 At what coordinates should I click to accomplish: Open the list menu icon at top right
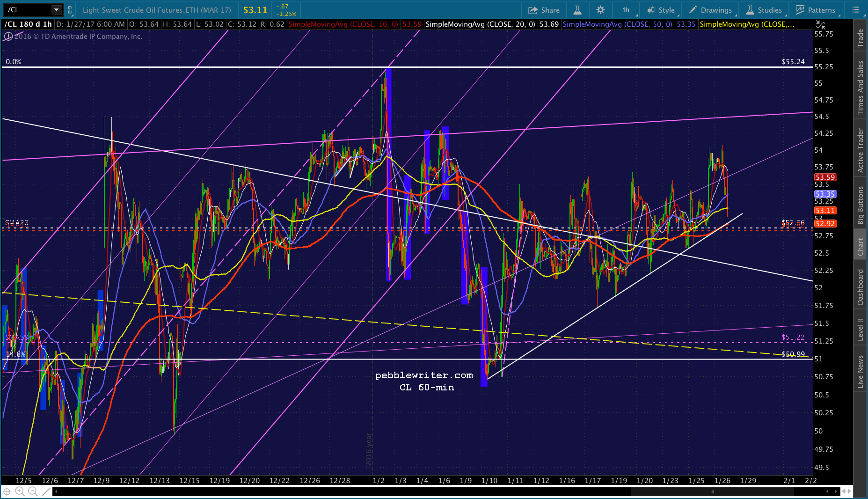(856, 10)
